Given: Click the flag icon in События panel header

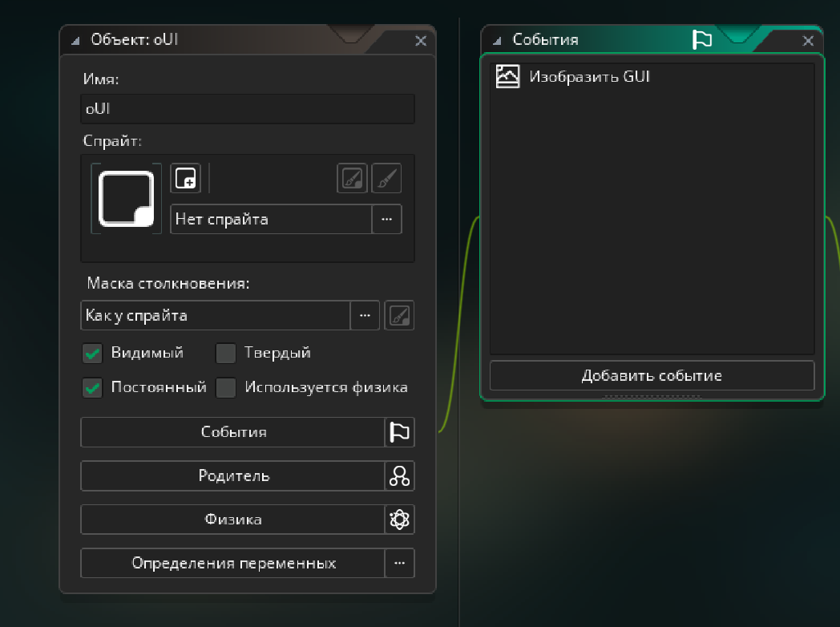Looking at the screenshot, I should click(701, 39).
